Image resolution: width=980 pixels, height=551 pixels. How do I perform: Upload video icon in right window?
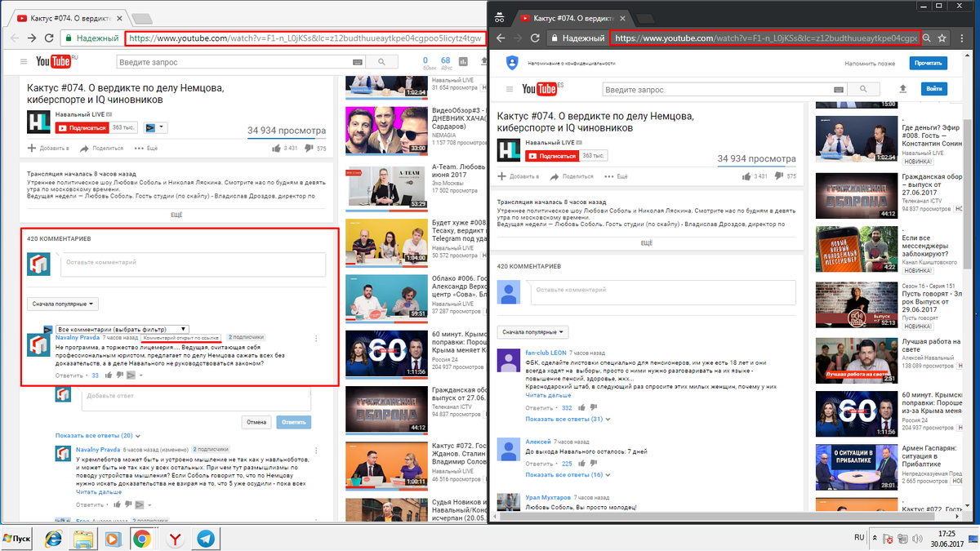(902, 88)
